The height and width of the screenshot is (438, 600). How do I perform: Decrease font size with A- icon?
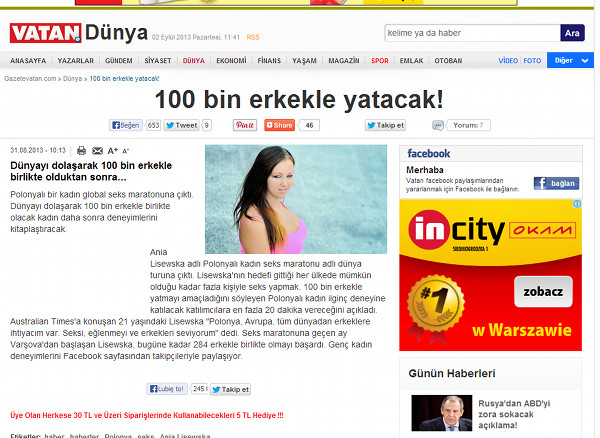coord(126,151)
